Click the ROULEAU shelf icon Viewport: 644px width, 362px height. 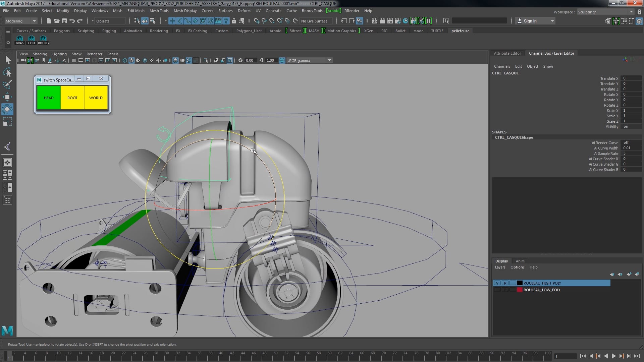pyautogui.click(x=43, y=40)
